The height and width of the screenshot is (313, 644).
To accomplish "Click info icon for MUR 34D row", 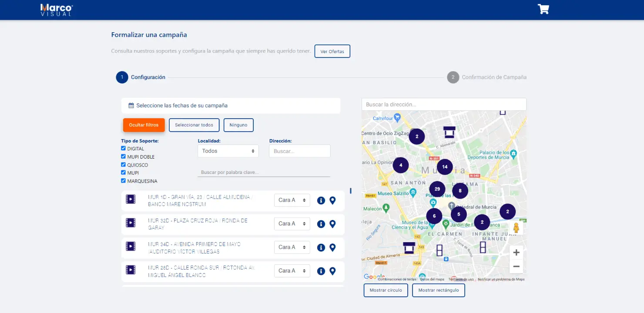I will (321, 247).
